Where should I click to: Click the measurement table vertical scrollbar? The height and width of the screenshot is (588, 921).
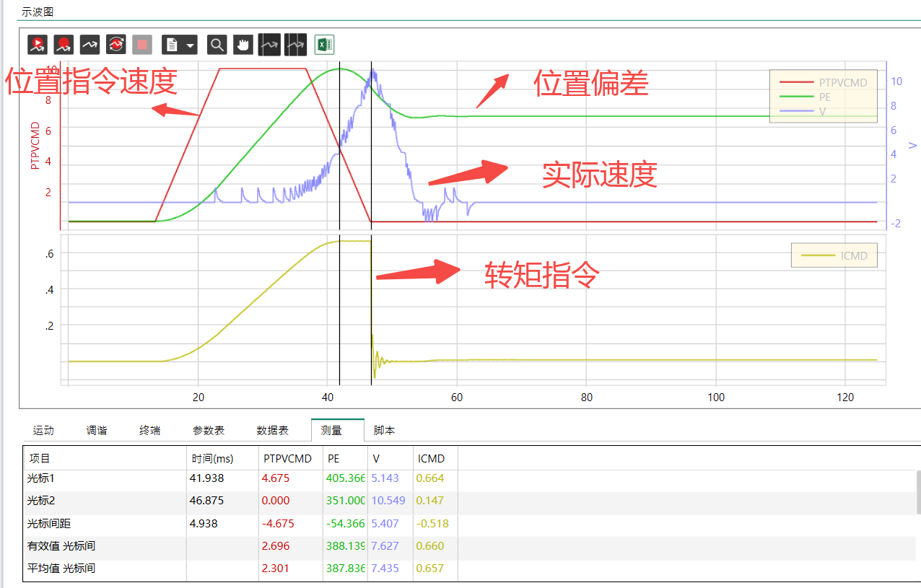point(918,492)
